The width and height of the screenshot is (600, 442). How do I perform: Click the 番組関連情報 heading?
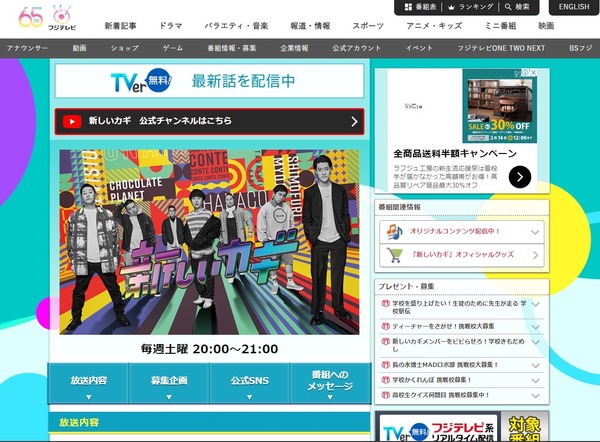pos(399,207)
